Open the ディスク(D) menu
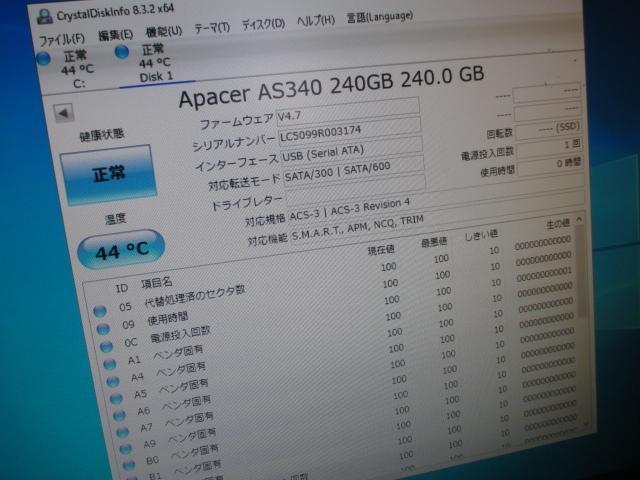Image resolution: width=640 pixels, height=480 pixels. [x=263, y=24]
